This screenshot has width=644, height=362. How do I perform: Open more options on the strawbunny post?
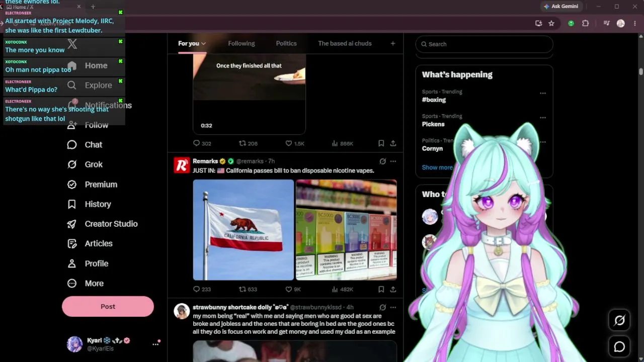[393, 307]
